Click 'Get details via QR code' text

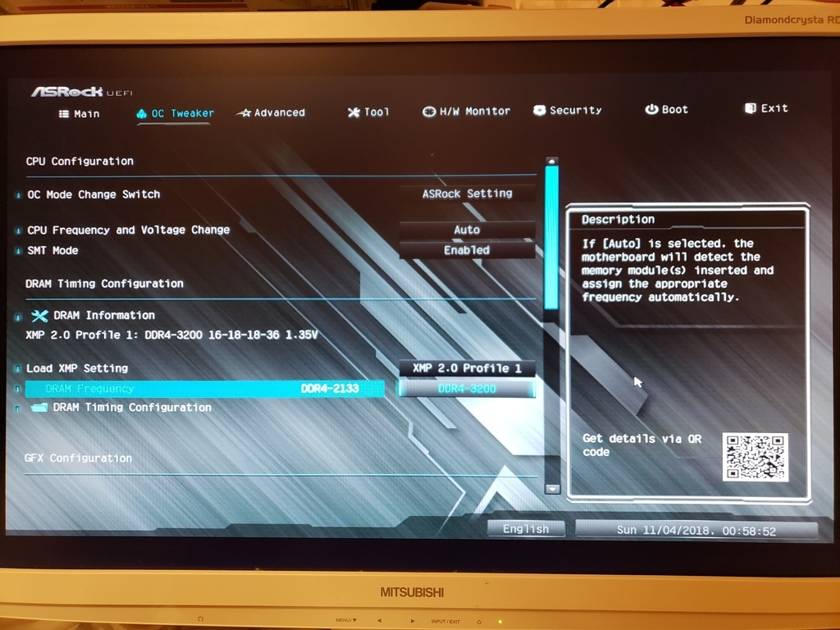[x=641, y=445]
